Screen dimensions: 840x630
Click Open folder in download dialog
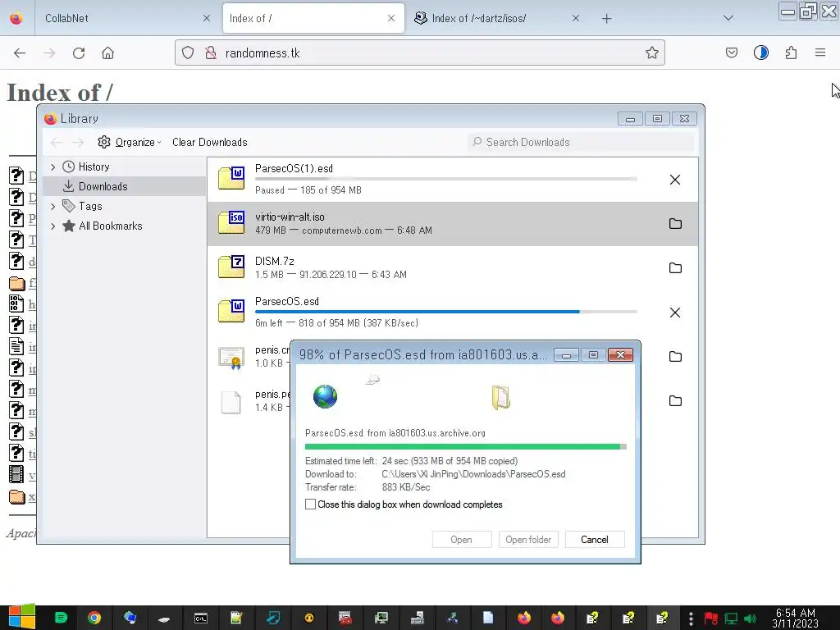pos(528,540)
